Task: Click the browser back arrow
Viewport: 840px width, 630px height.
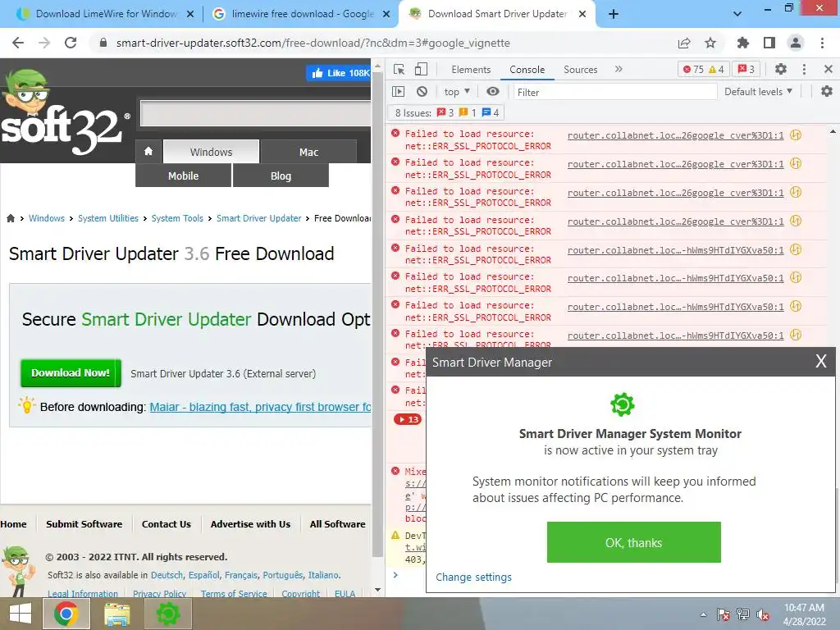Action: point(18,43)
